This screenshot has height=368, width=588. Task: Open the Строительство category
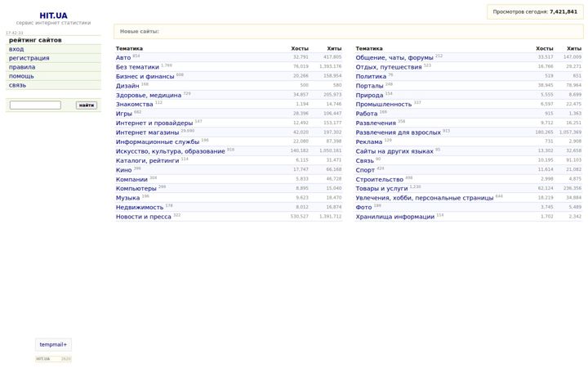coord(380,179)
